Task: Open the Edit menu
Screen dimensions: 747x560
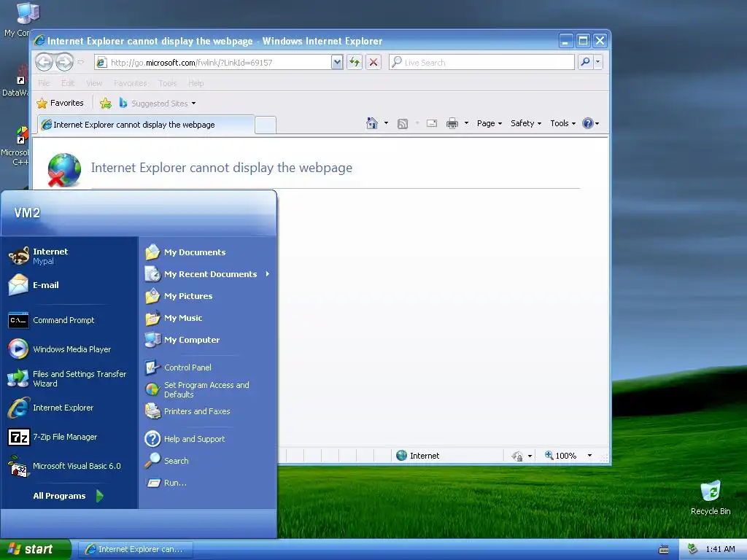Action: pyautogui.click(x=68, y=83)
